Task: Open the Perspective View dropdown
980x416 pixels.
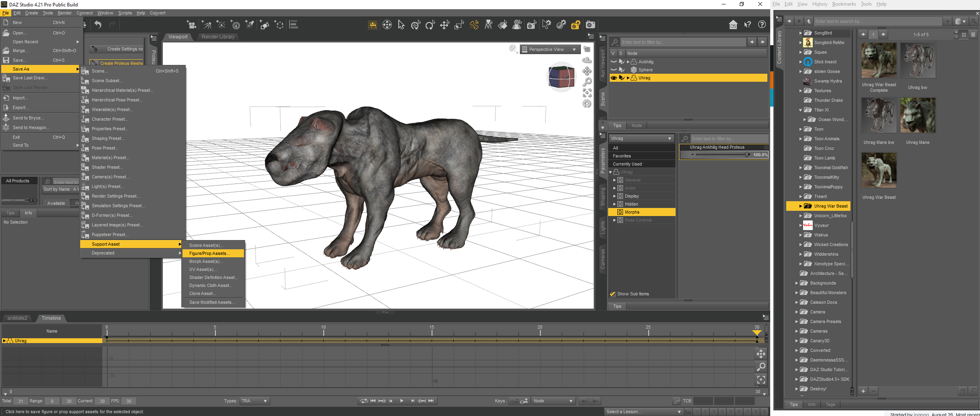Action: (x=550, y=49)
